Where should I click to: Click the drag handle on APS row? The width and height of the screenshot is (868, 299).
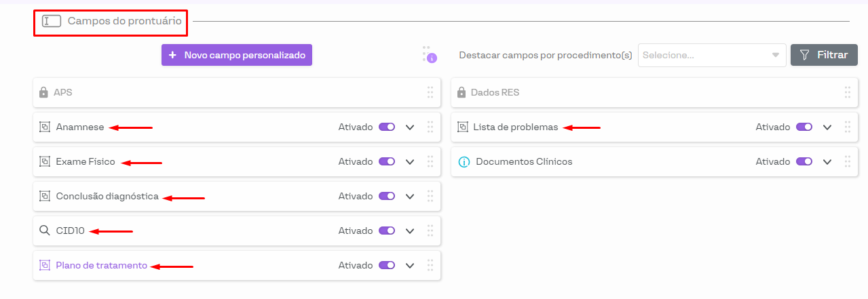(x=430, y=92)
